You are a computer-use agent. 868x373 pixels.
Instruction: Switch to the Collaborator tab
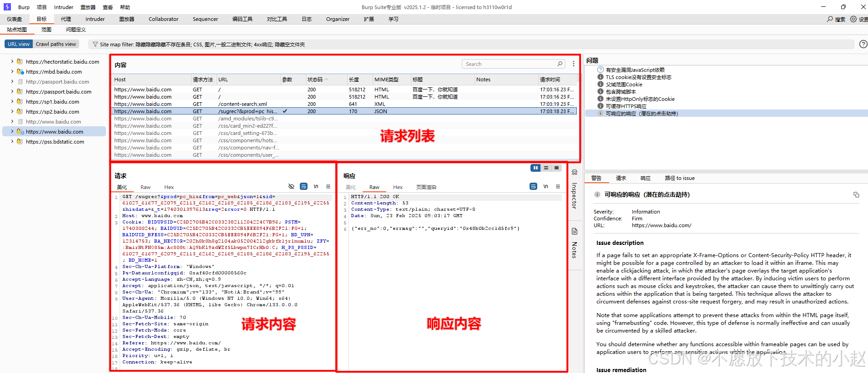[x=163, y=19]
